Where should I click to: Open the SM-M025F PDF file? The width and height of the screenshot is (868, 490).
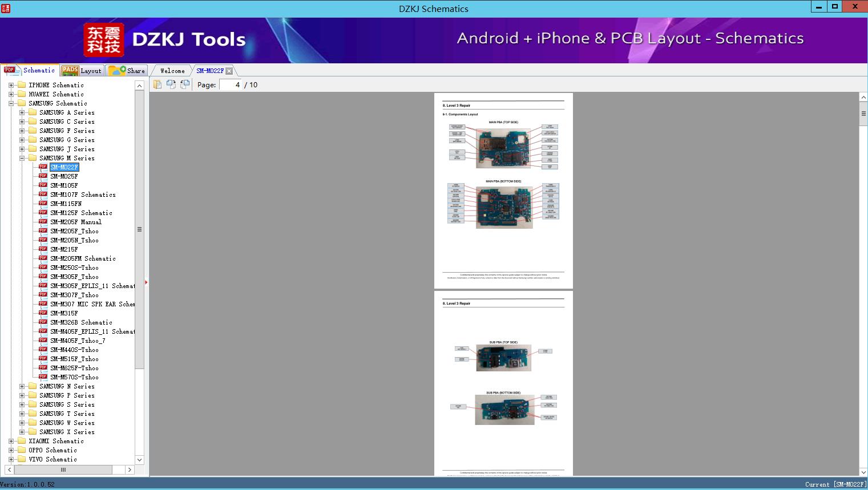pos(64,176)
